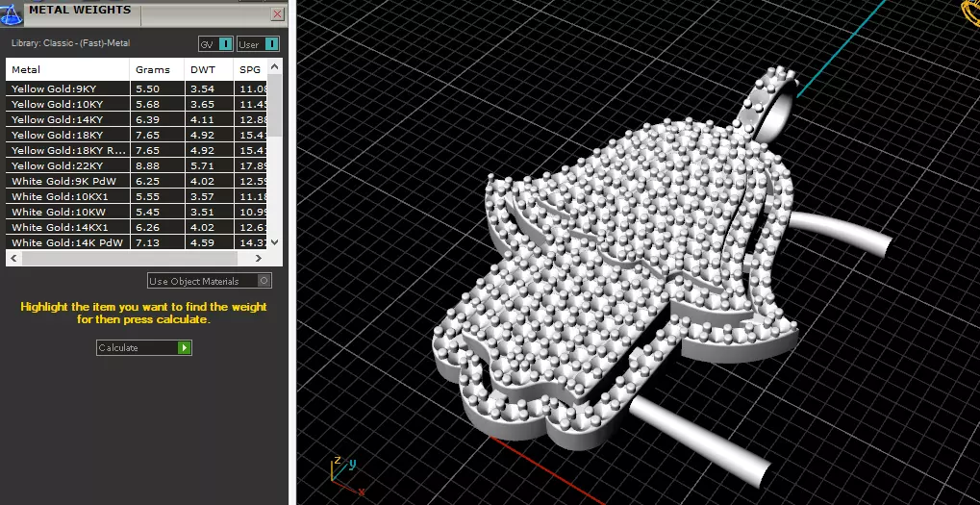Screen dimensions: 980x505
Task: Close the Metal Weights panel
Action: coord(278,14)
